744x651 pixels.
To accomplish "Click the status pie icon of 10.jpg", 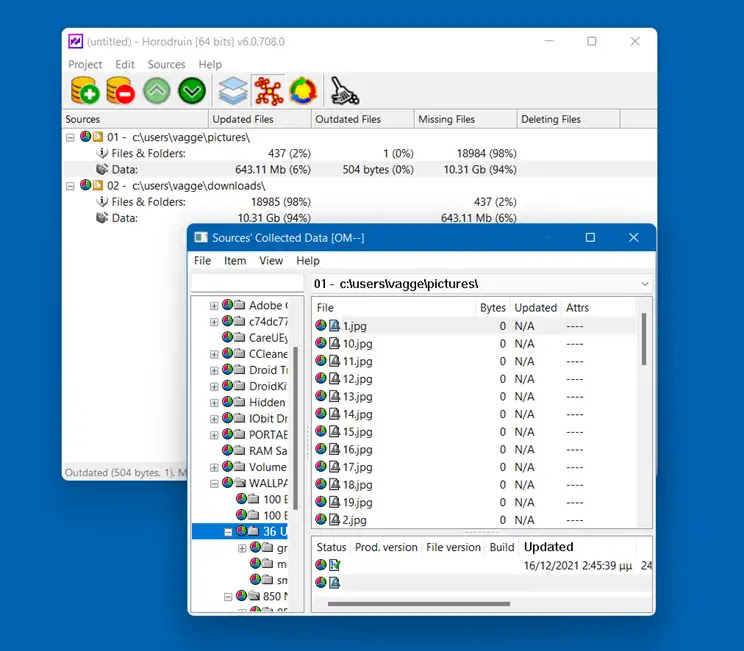I will 321,343.
